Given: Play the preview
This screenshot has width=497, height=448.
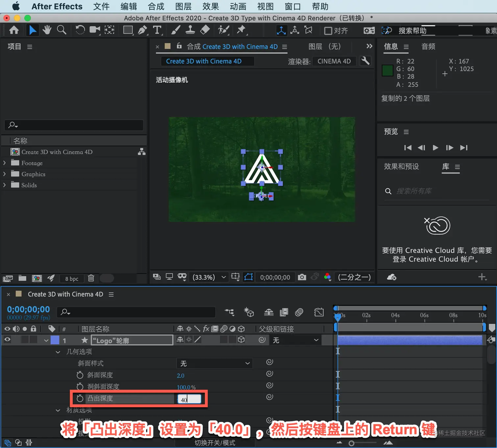Looking at the screenshot, I should click(435, 148).
